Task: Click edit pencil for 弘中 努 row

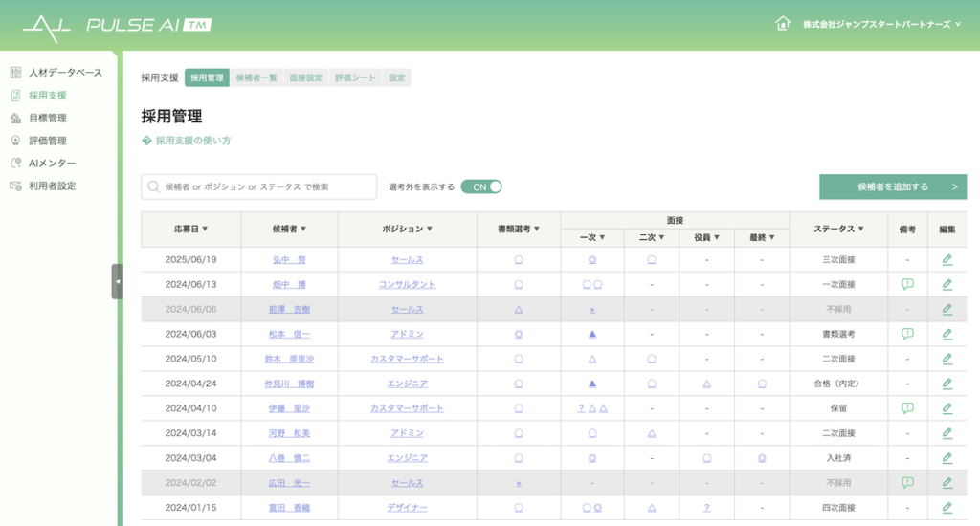Action: (x=947, y=259)
